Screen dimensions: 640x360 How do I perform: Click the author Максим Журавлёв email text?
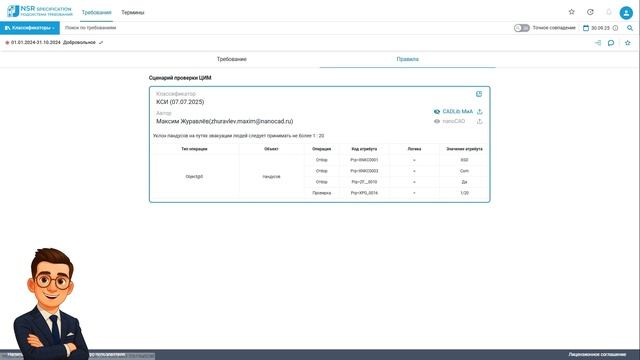(x=224, y=121)
